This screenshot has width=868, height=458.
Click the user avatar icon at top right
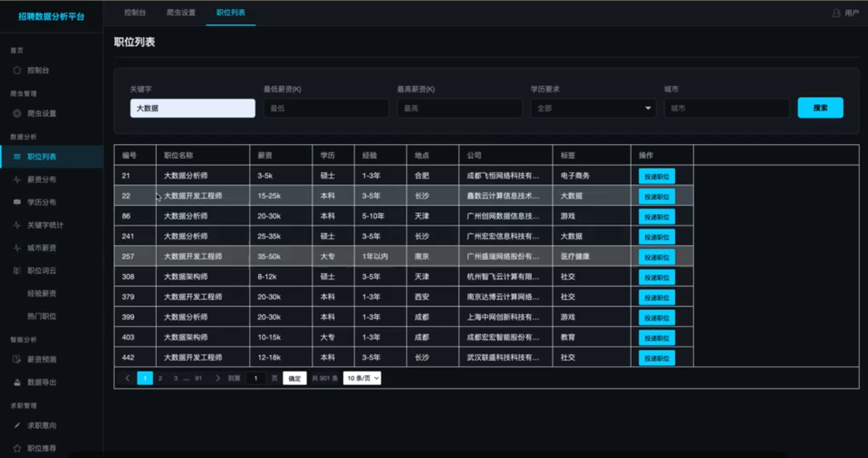(x=837, y=13)
